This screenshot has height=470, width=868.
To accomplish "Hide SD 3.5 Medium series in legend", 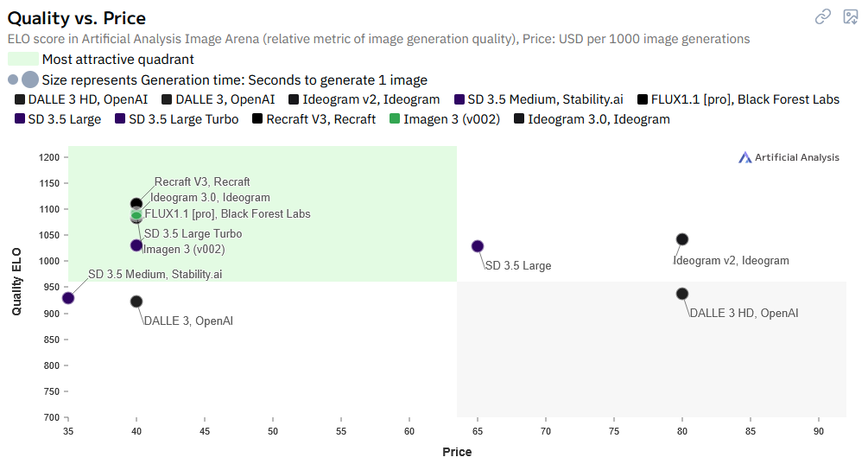I will click(x=538, y=99).
